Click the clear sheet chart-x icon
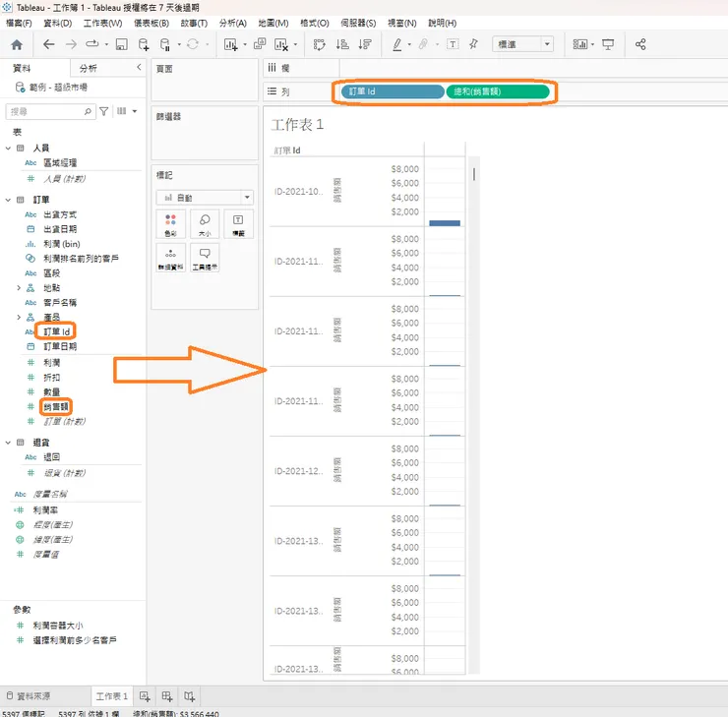 point(281,44)
